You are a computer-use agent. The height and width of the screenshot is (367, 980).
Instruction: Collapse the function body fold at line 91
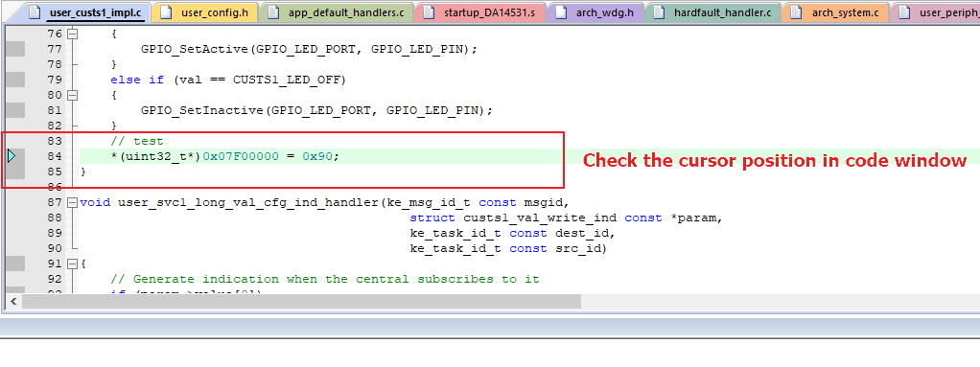(73, 264)
